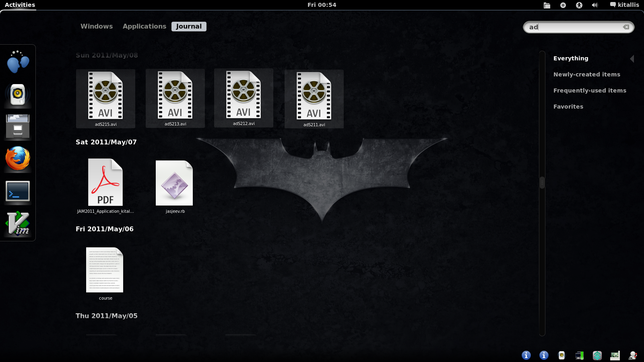Viewport: 644px width, 362px height.
Task: Open the file manager cabinet icon in dash
Action: point(18,126)
